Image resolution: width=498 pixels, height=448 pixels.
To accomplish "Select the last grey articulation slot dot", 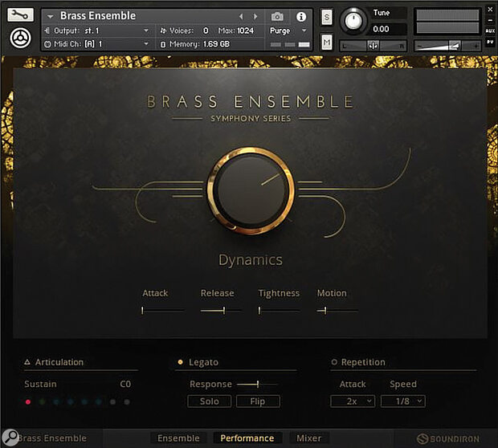I will pos(127,402).
